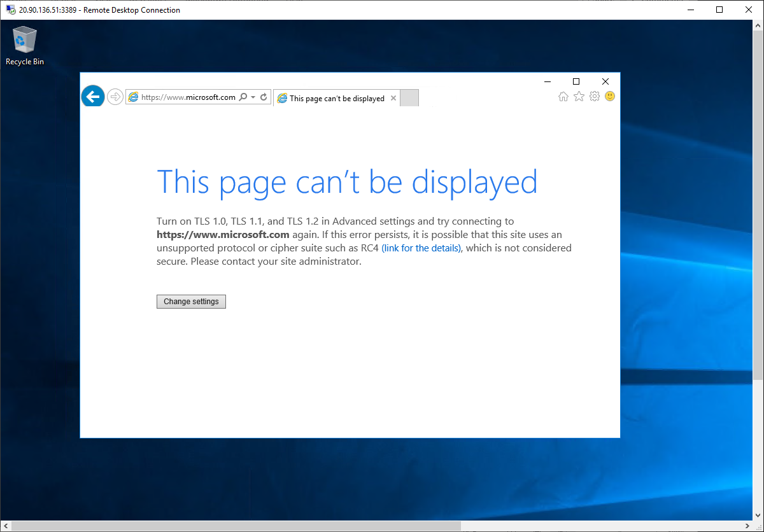
Task: Refresh the current page
Action: tap(264, 97)
